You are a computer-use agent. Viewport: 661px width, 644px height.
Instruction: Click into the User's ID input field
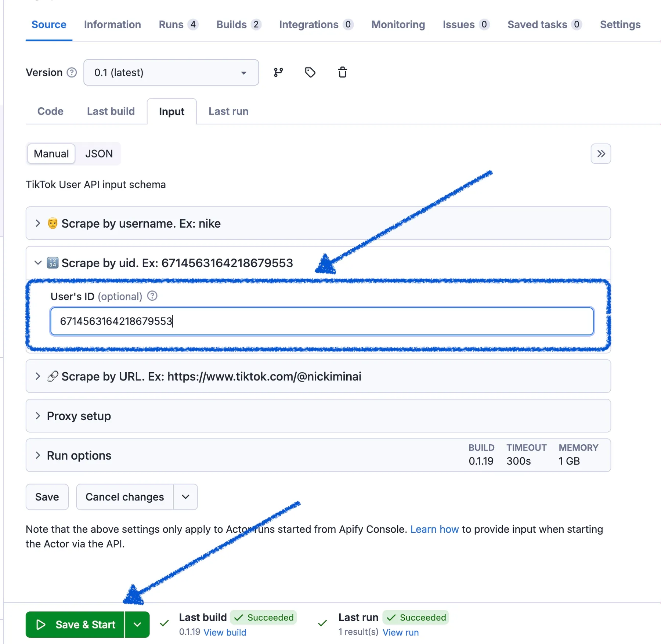tap(322, 322)
